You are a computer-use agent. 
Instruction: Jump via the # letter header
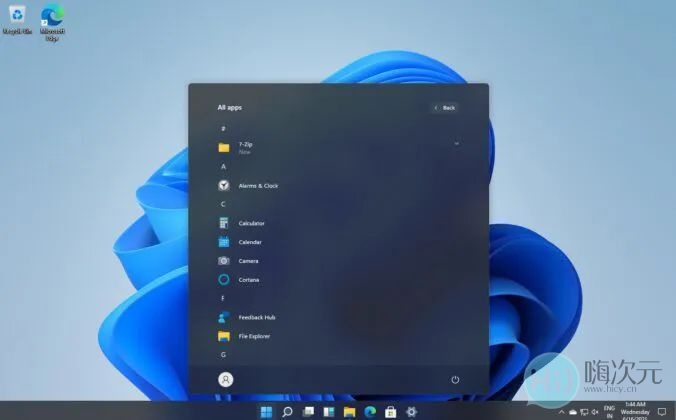pos(223,129)
